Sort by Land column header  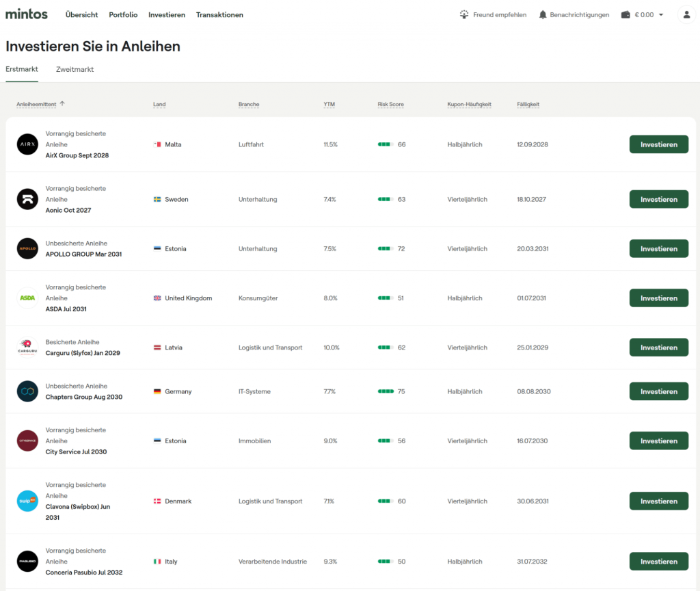coord(159,104)
